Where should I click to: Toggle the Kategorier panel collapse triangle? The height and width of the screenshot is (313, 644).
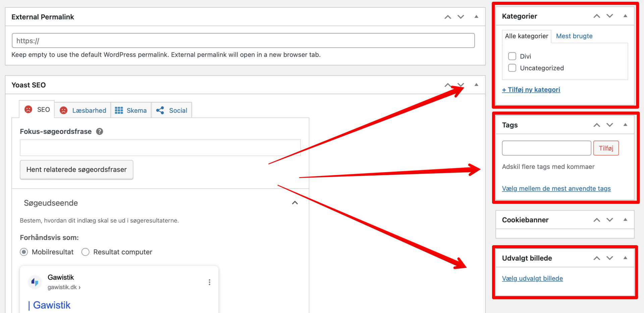point(625,16)
